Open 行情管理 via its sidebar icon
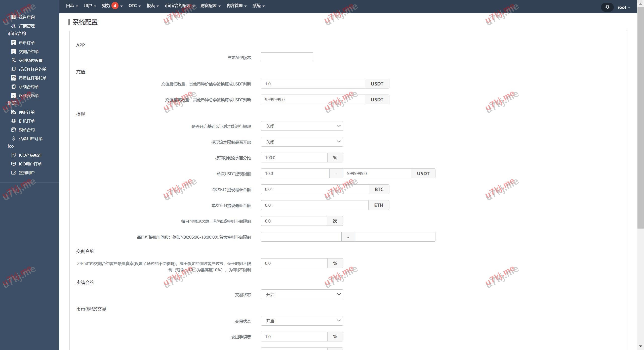Viewport: 644px width, 350px height. [14, 26]
